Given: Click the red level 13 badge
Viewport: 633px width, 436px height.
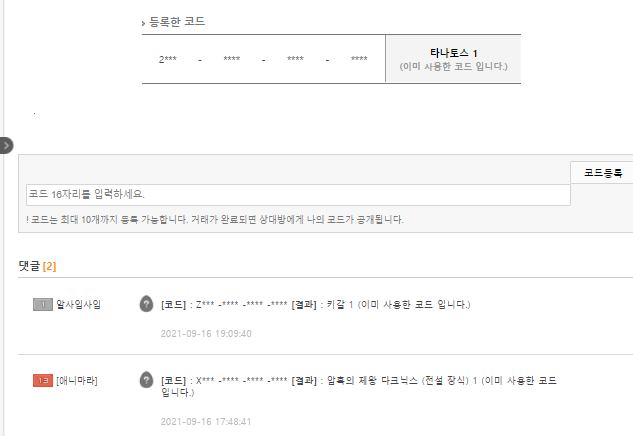Looking at the screenshot, I should point(42,380).
